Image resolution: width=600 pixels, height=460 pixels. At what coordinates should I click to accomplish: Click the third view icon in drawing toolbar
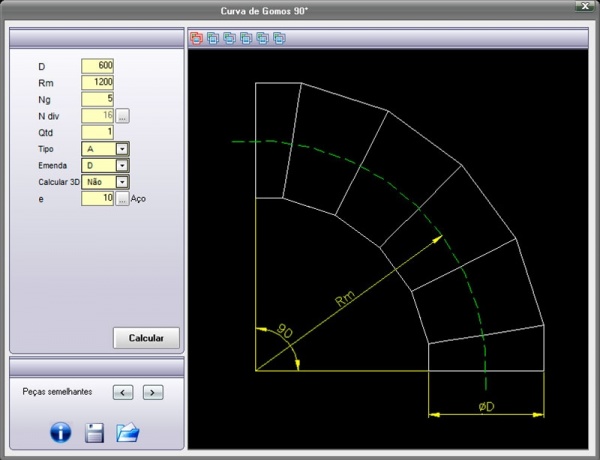coord(230,39)
